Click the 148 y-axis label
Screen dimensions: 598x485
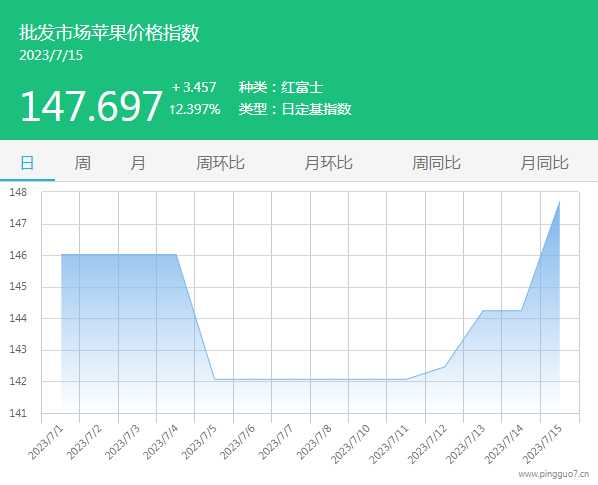[x=18, y=192]
